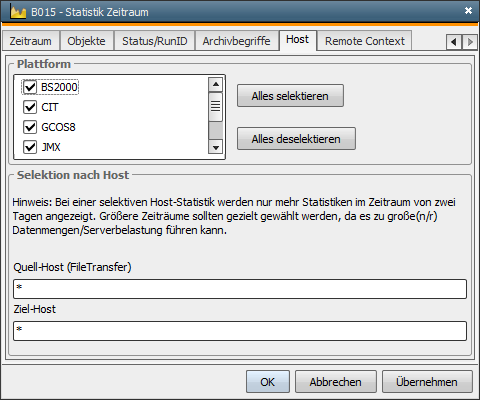Show more tabs with right arrow
The height and width of the screenshot is (400, 480).
click(x=470, y=42)
